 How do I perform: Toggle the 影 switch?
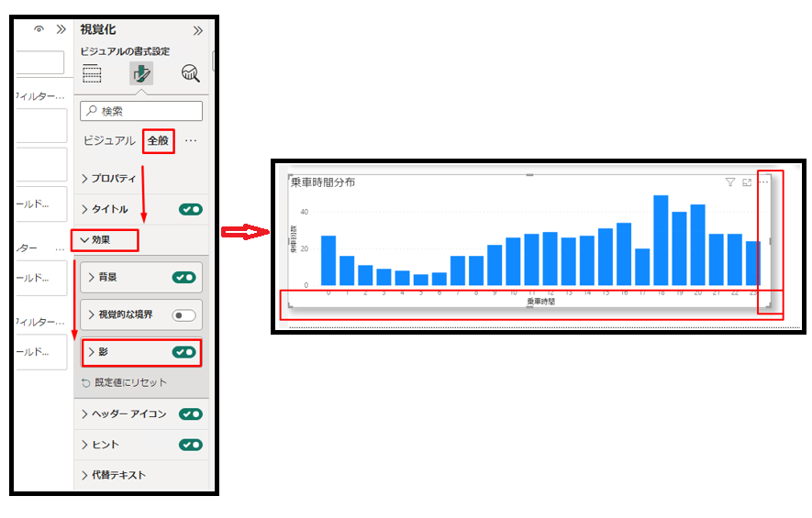point(184,352)
